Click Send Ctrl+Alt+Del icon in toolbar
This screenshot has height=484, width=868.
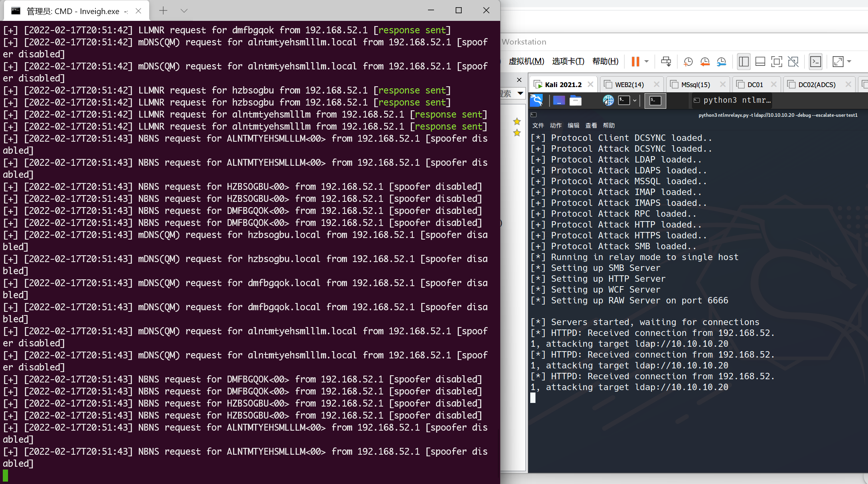coord(666,61)
